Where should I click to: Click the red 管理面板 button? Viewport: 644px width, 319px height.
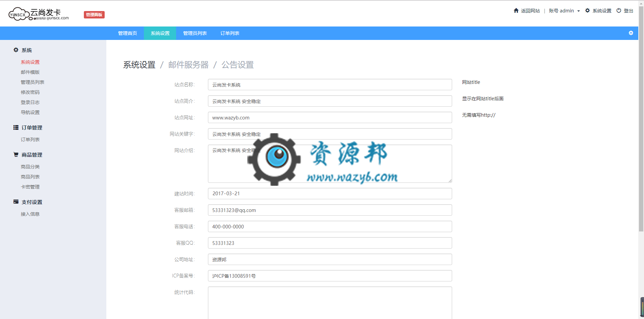tap(94, 14)
